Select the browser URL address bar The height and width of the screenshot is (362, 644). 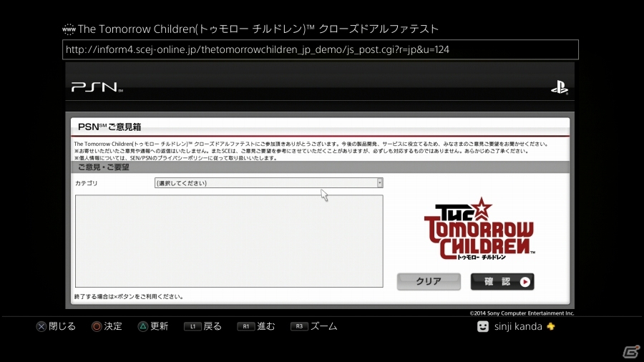(321, 49)
